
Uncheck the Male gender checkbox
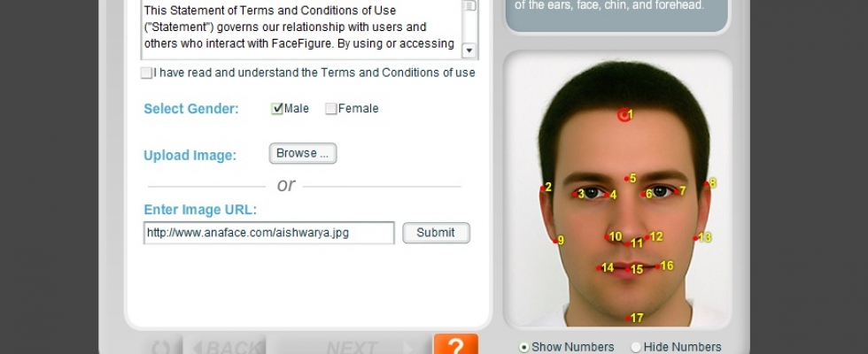click(x=277, y=109)
